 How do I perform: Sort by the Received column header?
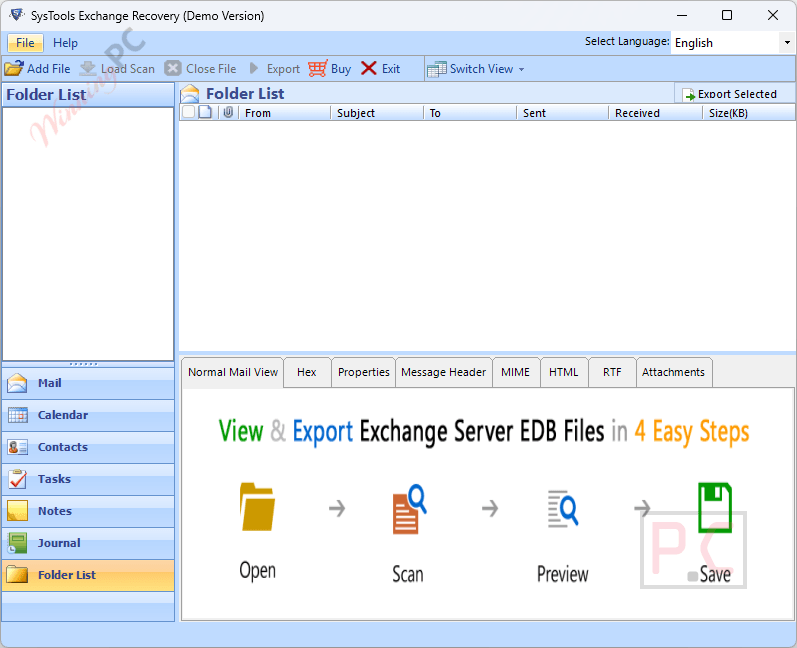pyautogui.click(x=656, y=113)
